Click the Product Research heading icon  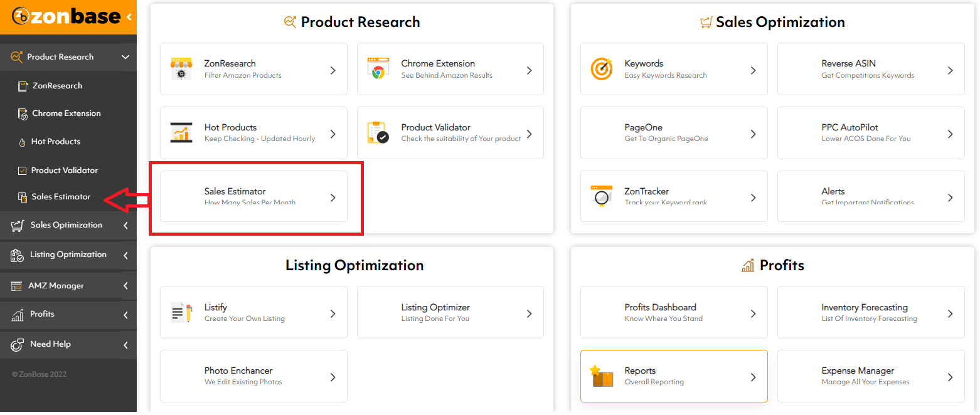[290, 22]
